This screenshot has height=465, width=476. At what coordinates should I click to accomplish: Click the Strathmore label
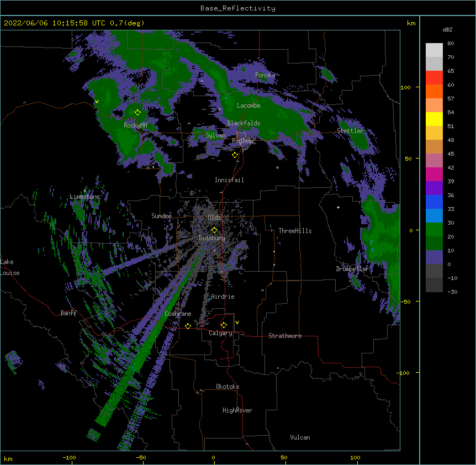coord(285,336)
